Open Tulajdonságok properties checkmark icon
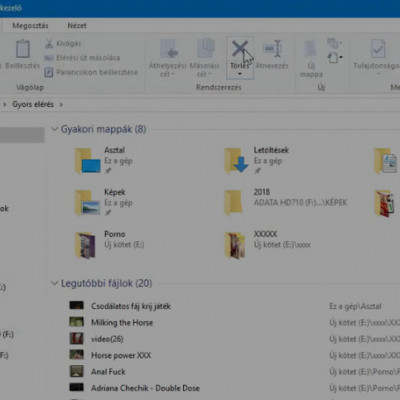The height and width of the screenshot is (400, 400). pos(378,49)
